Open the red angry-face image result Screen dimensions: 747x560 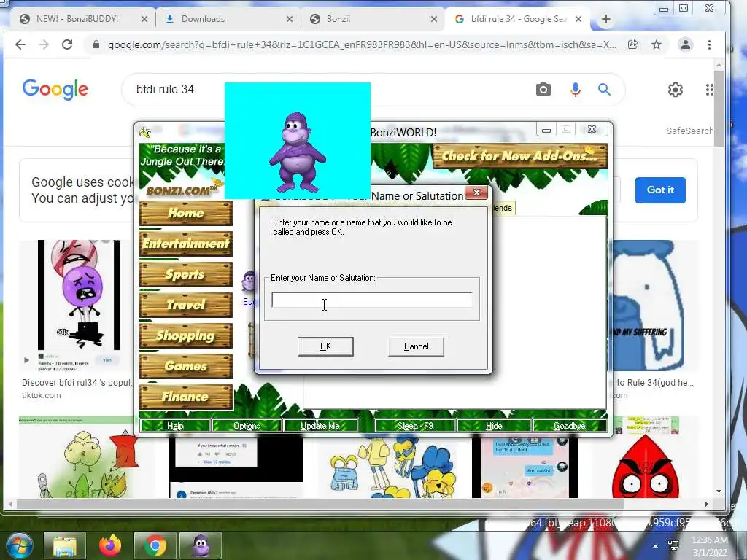coord(646,467)
